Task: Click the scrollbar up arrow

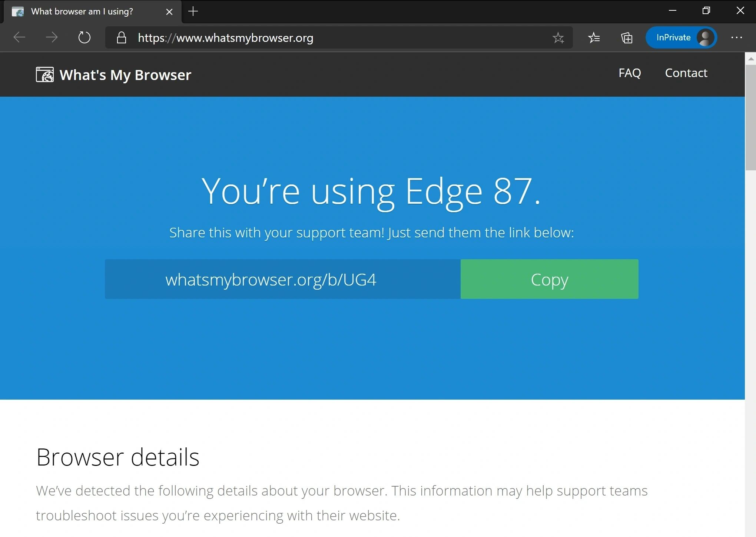Action: pyautogui.click(x=751, y=59)
